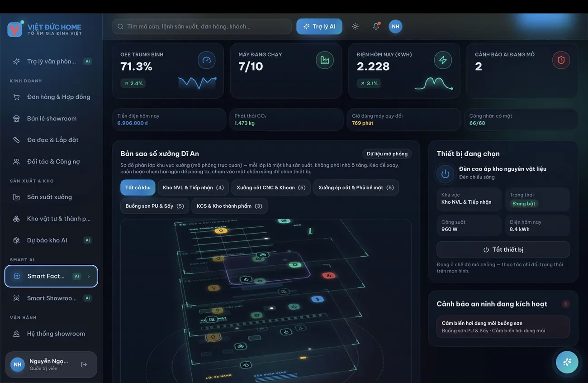Viewport: 588px width, 383px height.
Task: Click the Cảnh báo AI shield icon
Action: point(561,60)
